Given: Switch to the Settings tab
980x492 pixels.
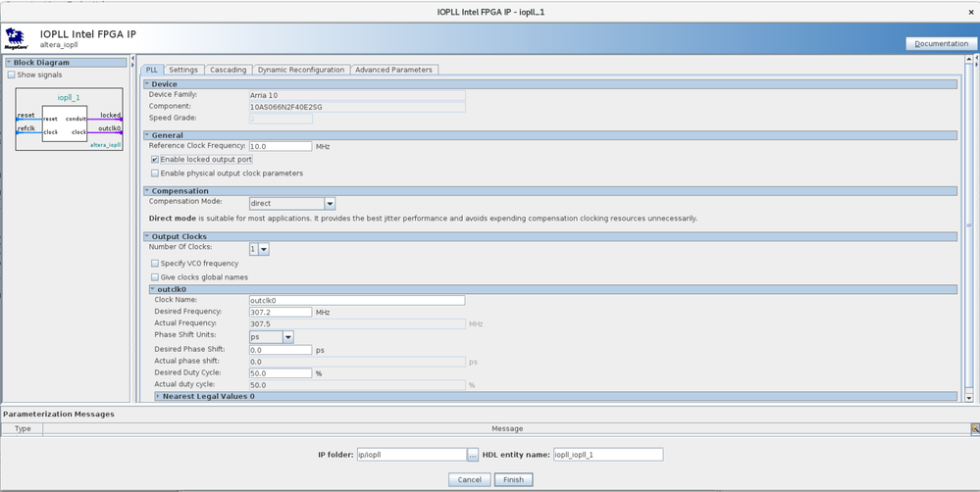Looking at the screenshot, I should coord(183,70).
